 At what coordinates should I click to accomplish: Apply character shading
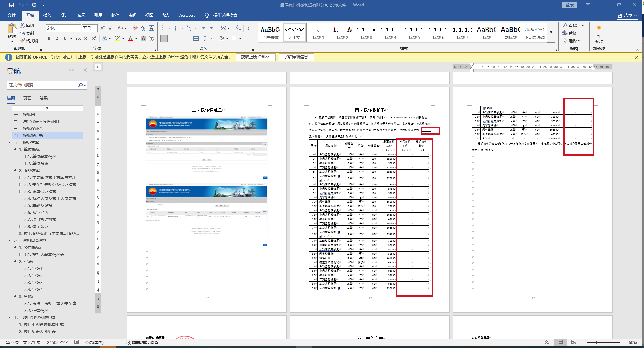click(x=143, y=38)
